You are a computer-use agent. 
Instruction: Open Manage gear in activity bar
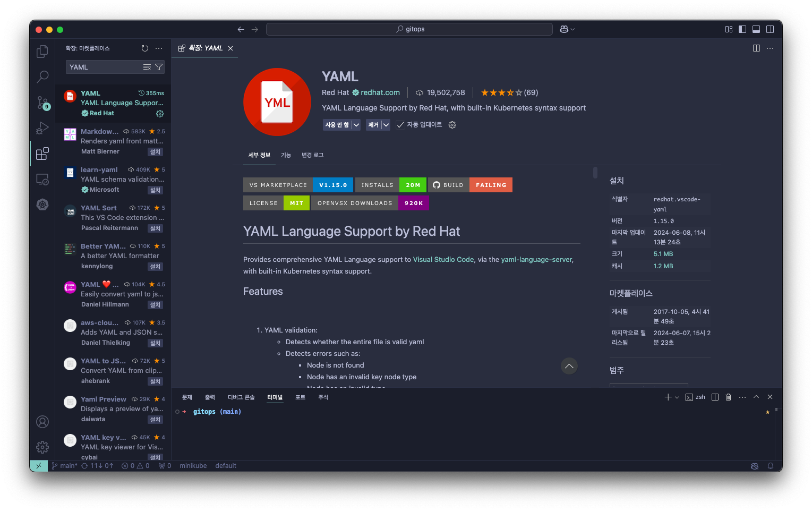(42, 447)
